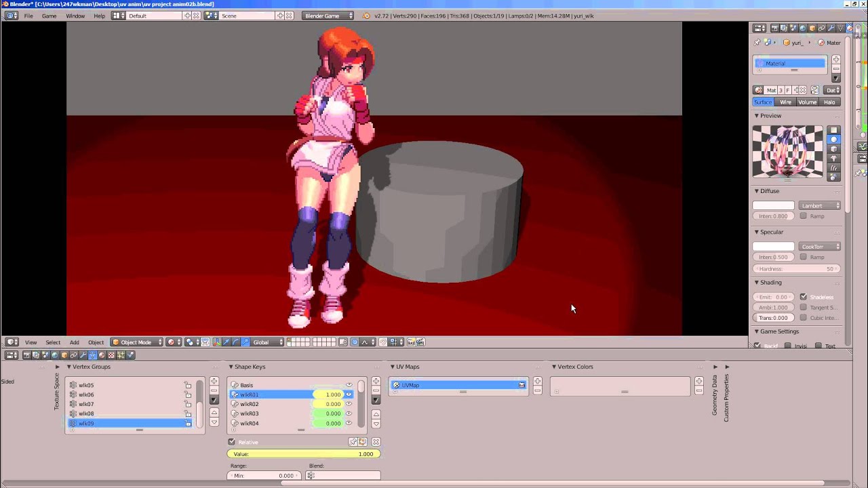Image resolution: width=868 pixels, height=488 pixels.
Task: Enable rotate manipulator arc icon
Action: (x=235, y=342)
